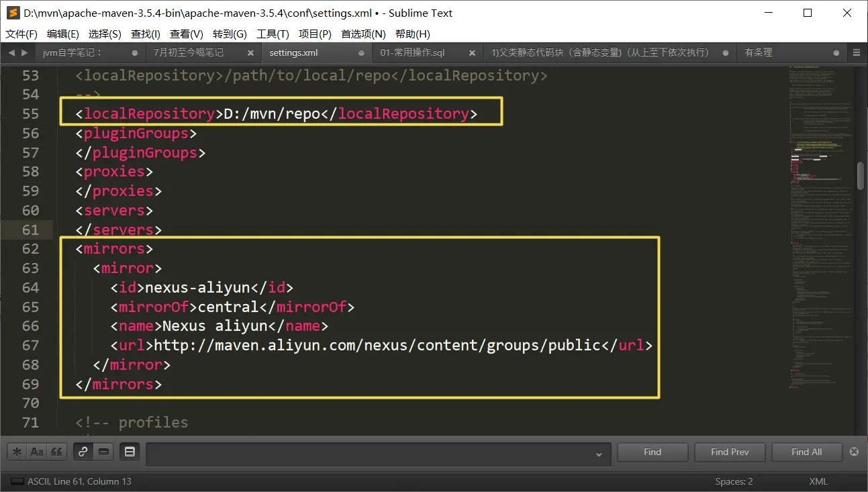The width and height of the screenshot is (868, 492).
Task: Toggle highlight matches option
Action: [130, 452]
